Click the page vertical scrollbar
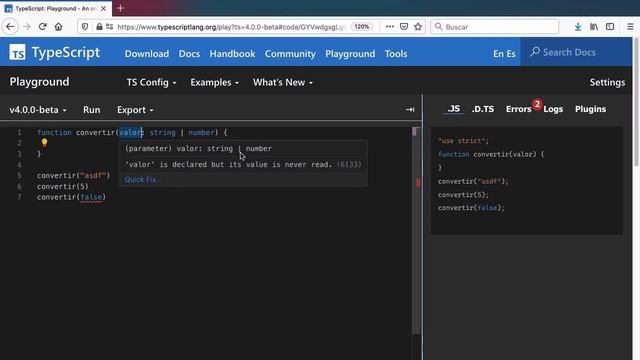 [x=636, y=102]
